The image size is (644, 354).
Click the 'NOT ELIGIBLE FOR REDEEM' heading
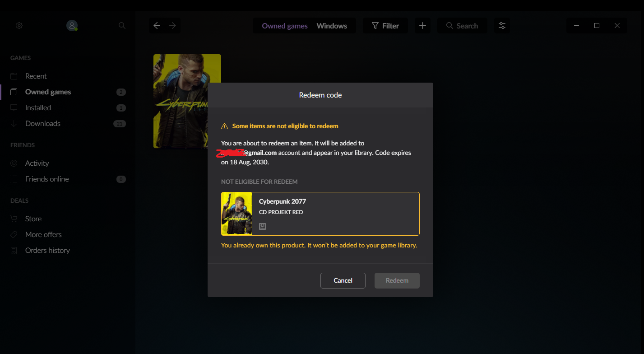(x=259, y=182)
